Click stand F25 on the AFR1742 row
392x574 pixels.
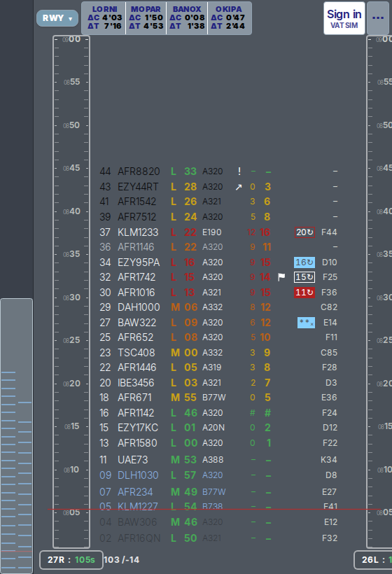[330, 276]
